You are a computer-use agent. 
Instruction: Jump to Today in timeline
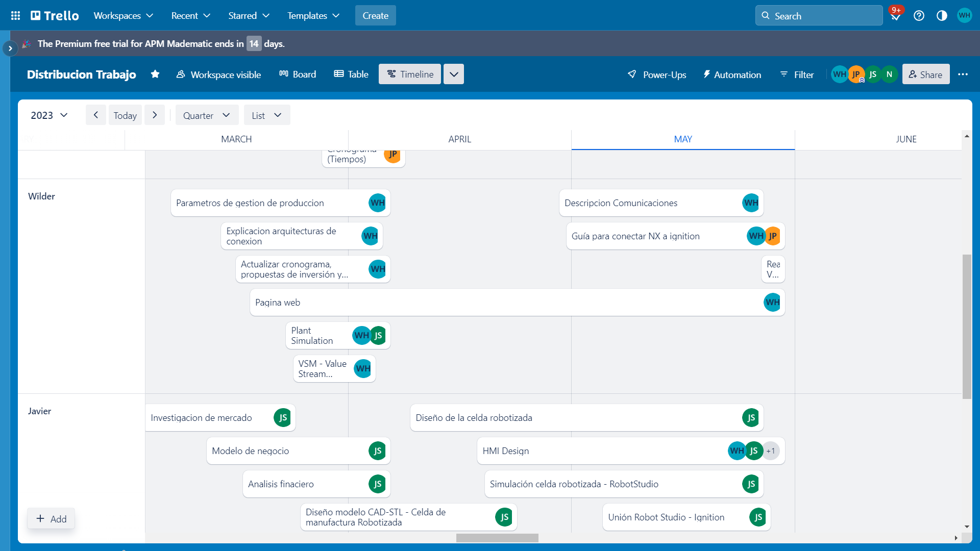click(x=125, y=115)
